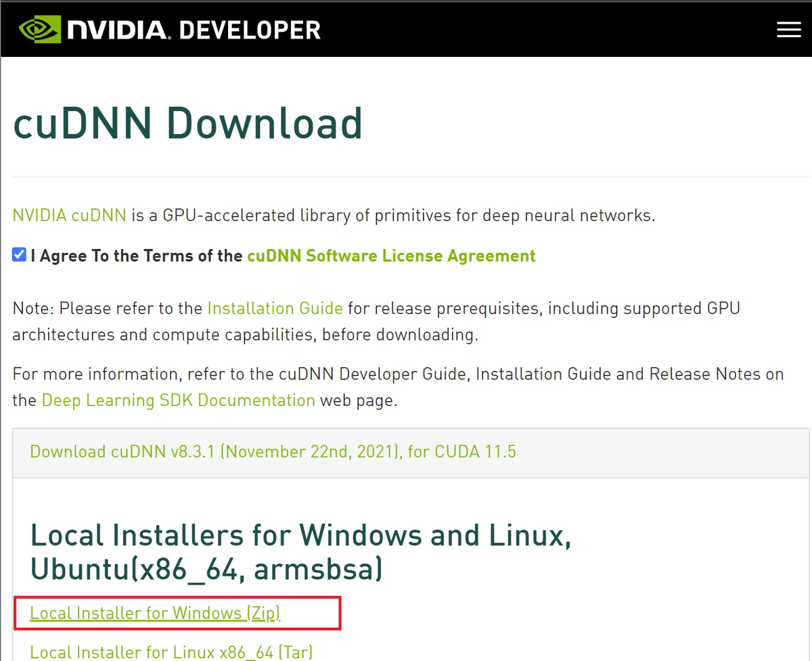Click the Local Installers for Windows and Linux heading
Screen dimensions: 812x661
[x=301, y=536]
